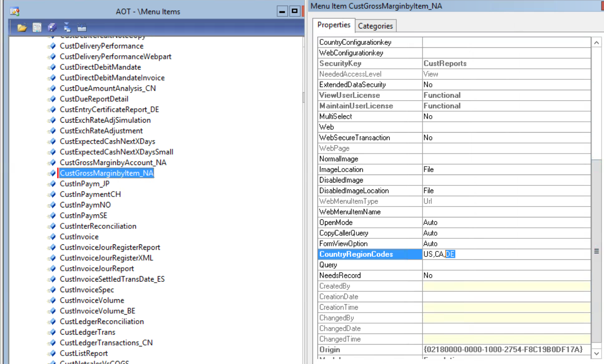Click the third AOT toolbar icon, right of properties

click(52, 28)
